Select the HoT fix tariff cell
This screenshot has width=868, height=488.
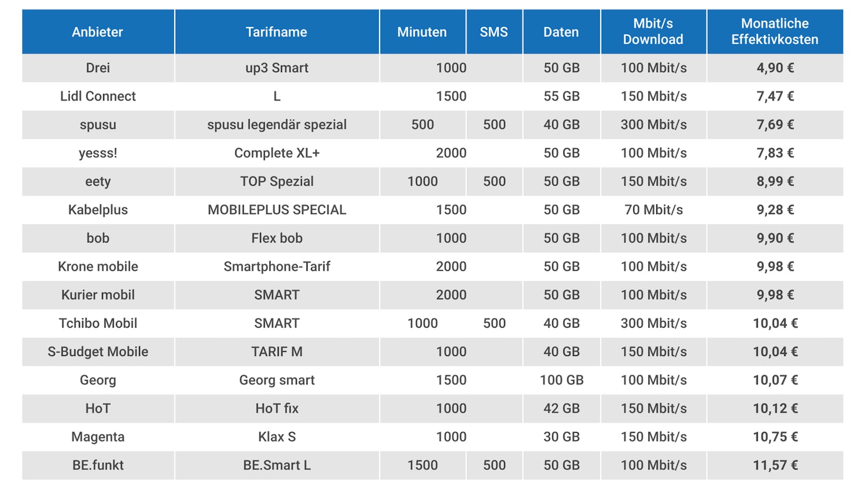click(x=277, y=409)
